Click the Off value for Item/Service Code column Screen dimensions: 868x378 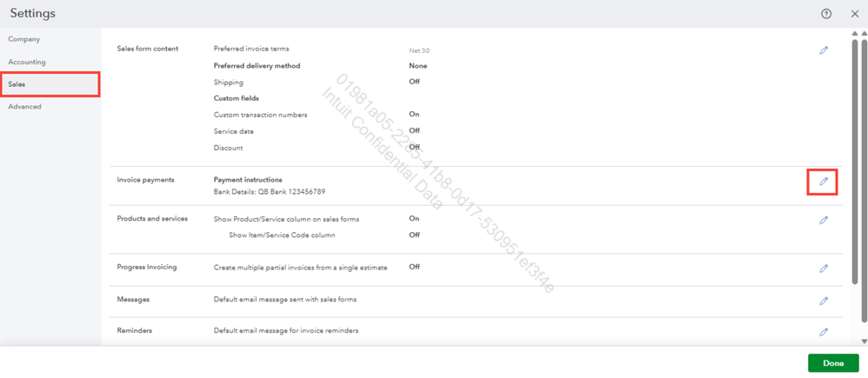click(x=414, y=235)
